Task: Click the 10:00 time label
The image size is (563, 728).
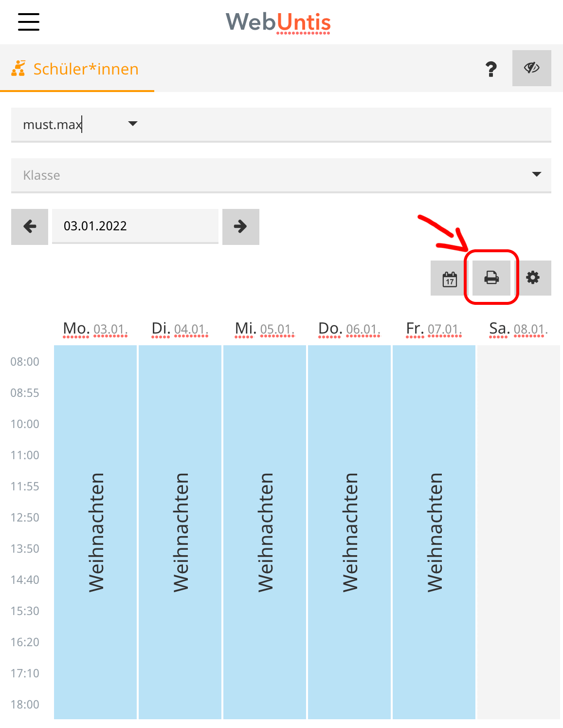Action: click(x=25, y=424)
